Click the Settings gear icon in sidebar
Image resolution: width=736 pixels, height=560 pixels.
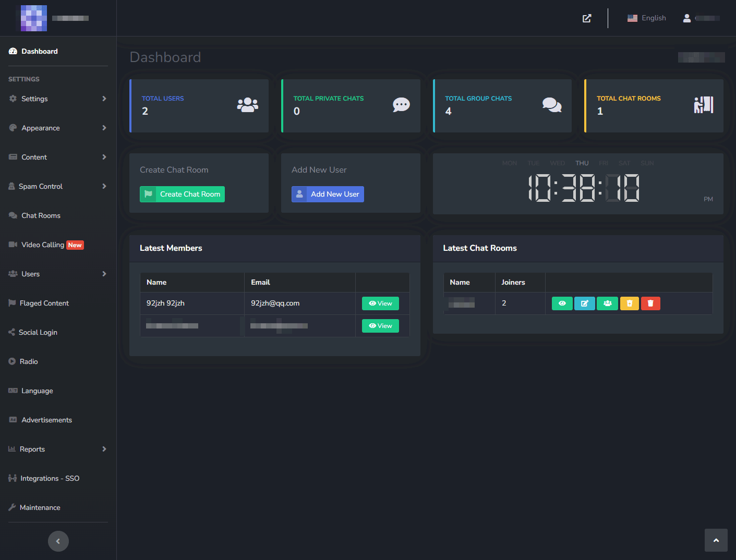pyautogui.click(x=13, y=99)
